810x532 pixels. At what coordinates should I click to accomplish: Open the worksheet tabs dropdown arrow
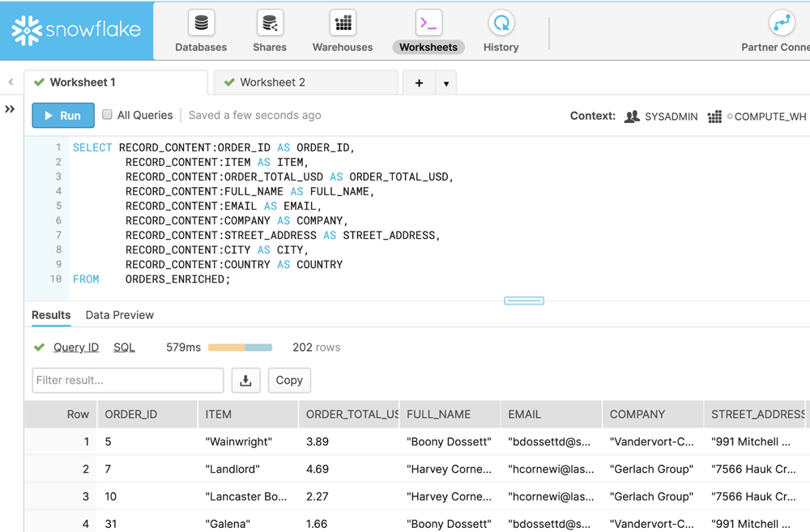(x=446, y=83)
